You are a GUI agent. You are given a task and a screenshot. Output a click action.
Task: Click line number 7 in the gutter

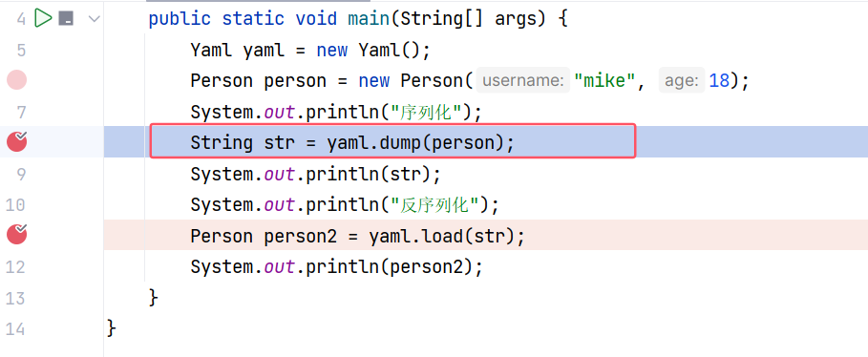(x=20, y=113)
